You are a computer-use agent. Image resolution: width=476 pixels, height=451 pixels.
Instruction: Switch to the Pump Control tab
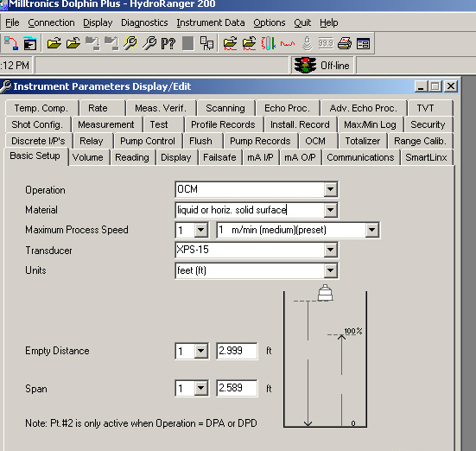[148, 141]
